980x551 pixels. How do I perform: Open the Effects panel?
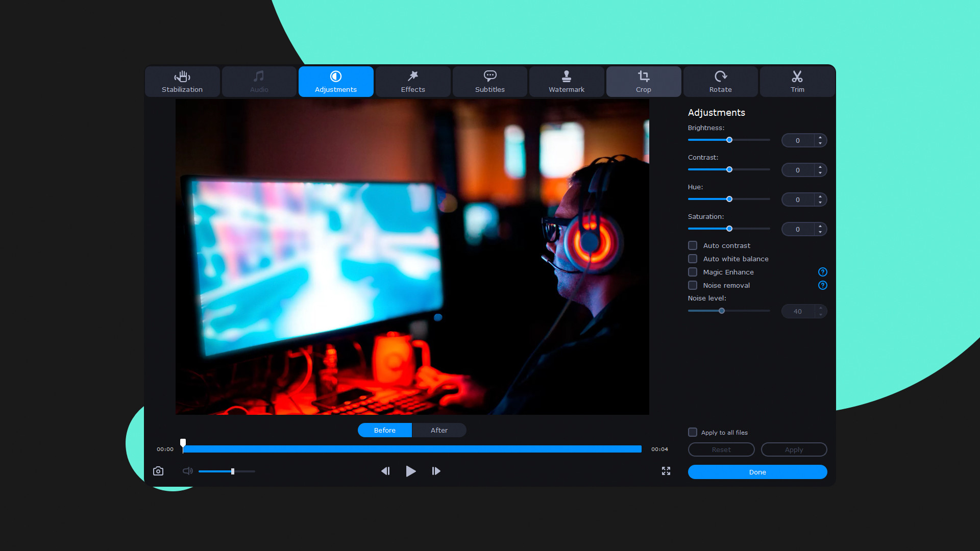point(412,82)
